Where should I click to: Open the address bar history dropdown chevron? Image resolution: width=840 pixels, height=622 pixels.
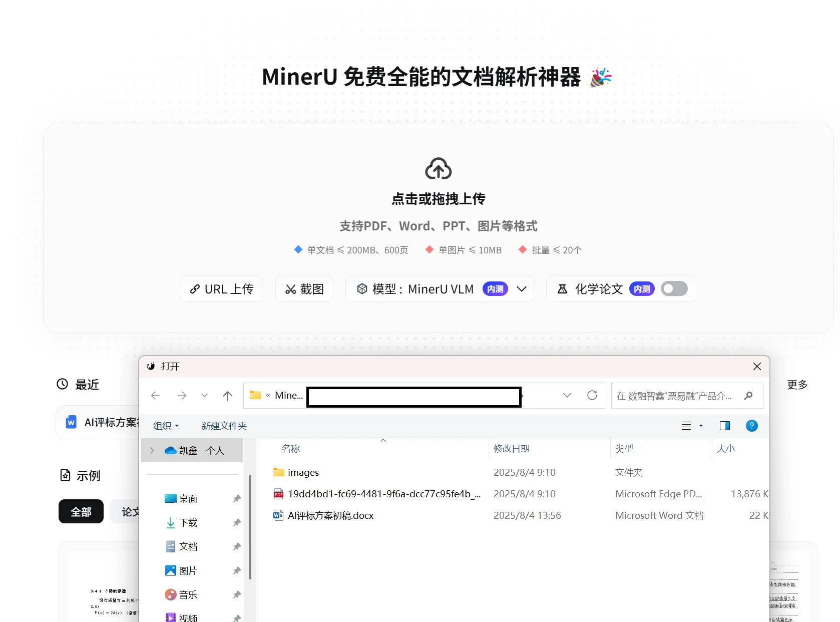[567, 396]
